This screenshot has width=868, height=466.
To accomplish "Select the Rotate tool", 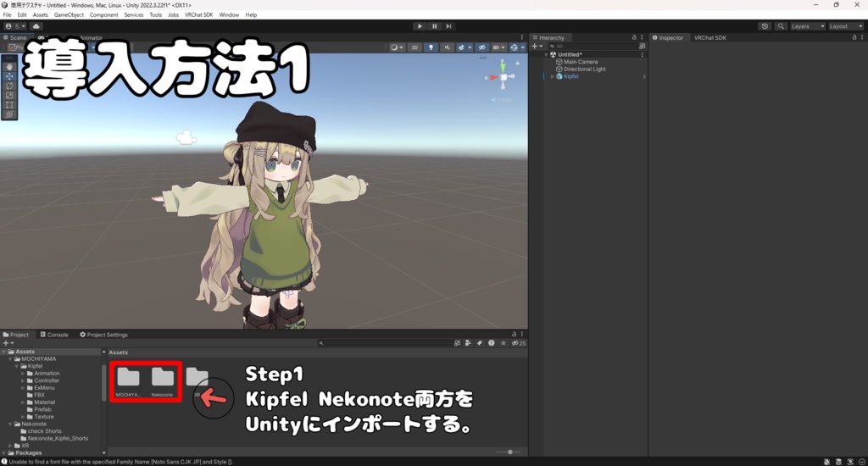I will click(x=9, y=86).
